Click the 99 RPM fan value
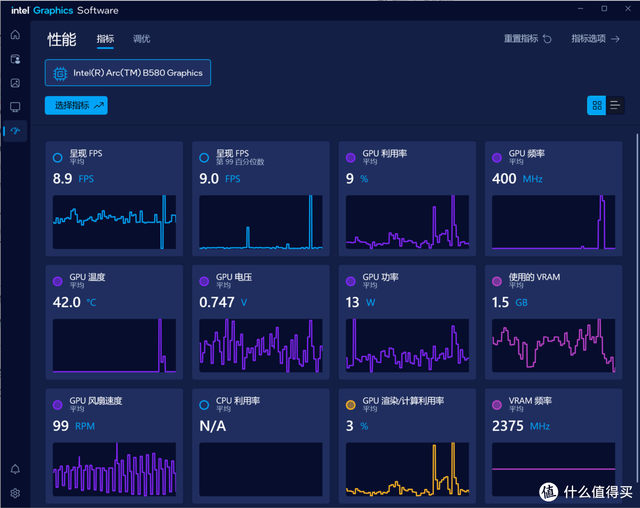Image resolution: width=640 pixels, height=508 pixels. [x=73, y=426]
